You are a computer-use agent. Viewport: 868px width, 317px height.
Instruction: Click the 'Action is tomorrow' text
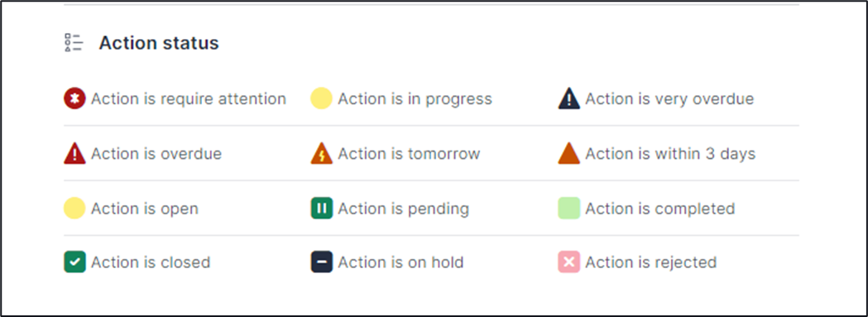[409, 153]
